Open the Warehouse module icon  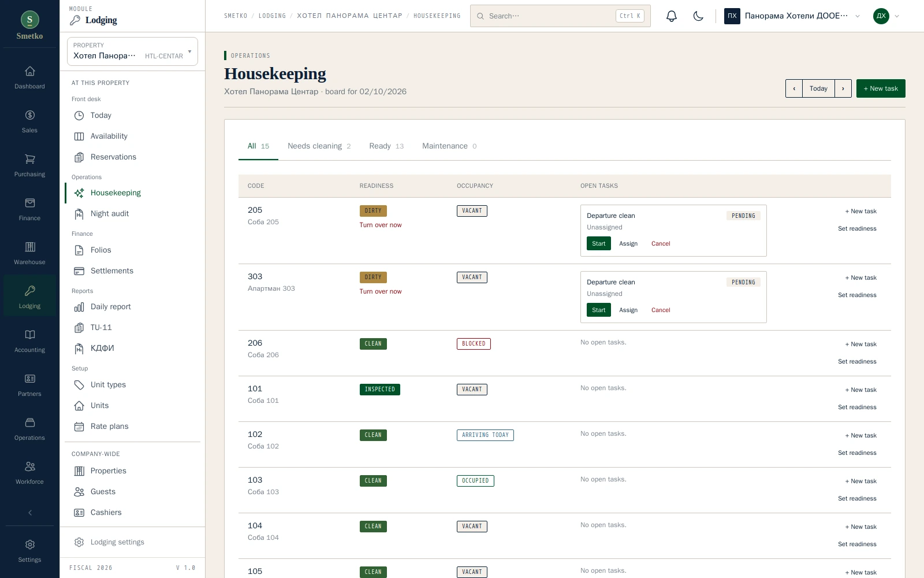tap(29, 253)
